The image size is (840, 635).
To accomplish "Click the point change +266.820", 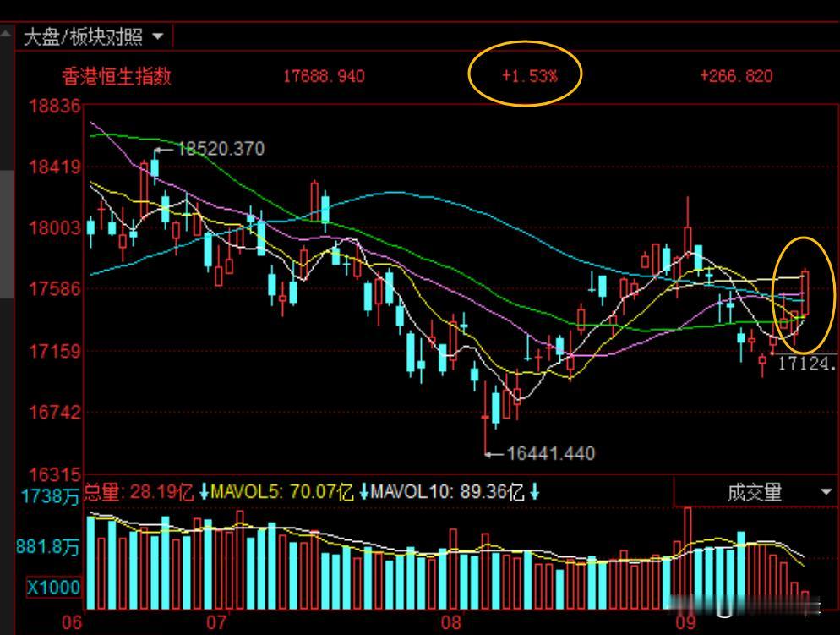I will click(736, 76).
